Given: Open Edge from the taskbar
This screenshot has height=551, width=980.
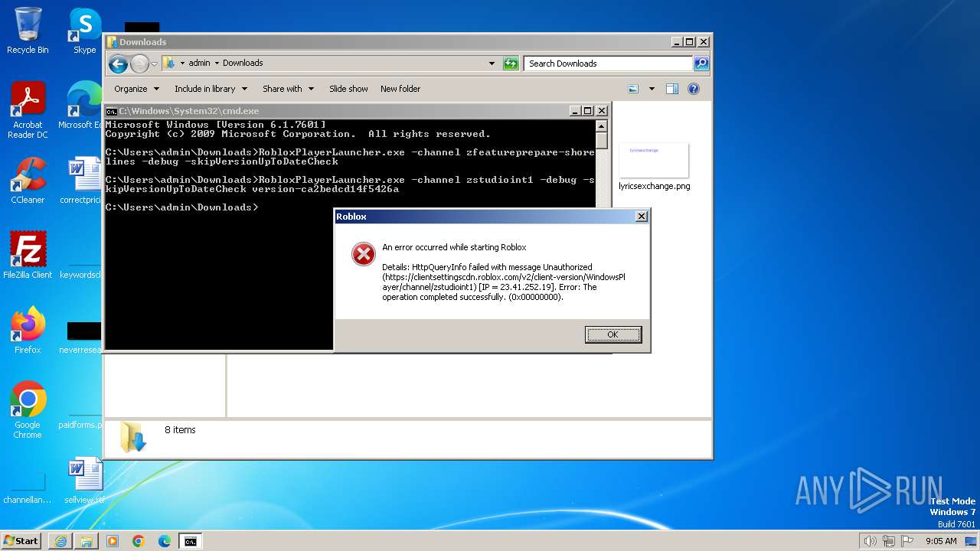Looking at the screenshot, I should (165, 541).
